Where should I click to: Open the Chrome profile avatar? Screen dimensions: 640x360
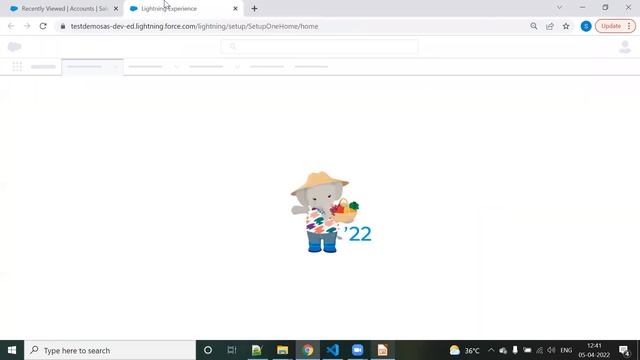586,26
